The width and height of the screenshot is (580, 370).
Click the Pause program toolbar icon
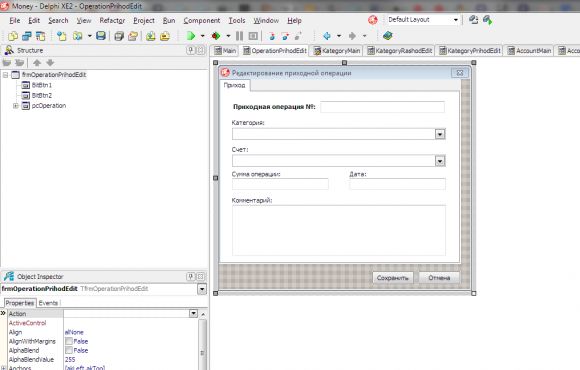[x=240, y=36]
